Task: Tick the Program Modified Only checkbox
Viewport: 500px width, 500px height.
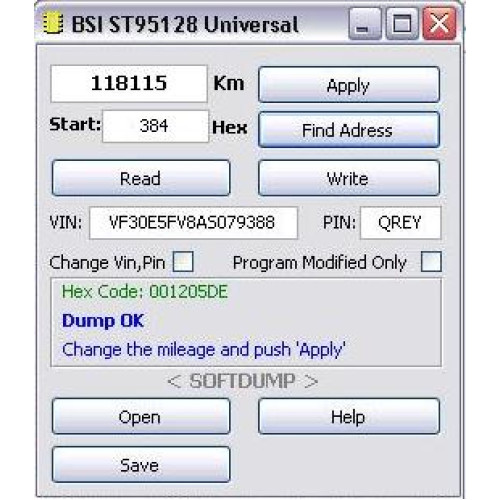Action: click(431, 262)
